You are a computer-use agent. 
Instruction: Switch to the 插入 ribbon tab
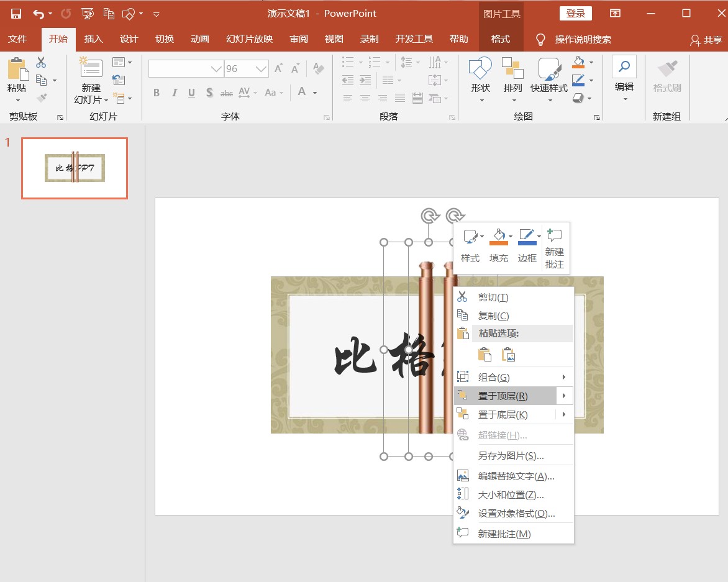pos(93,39)
